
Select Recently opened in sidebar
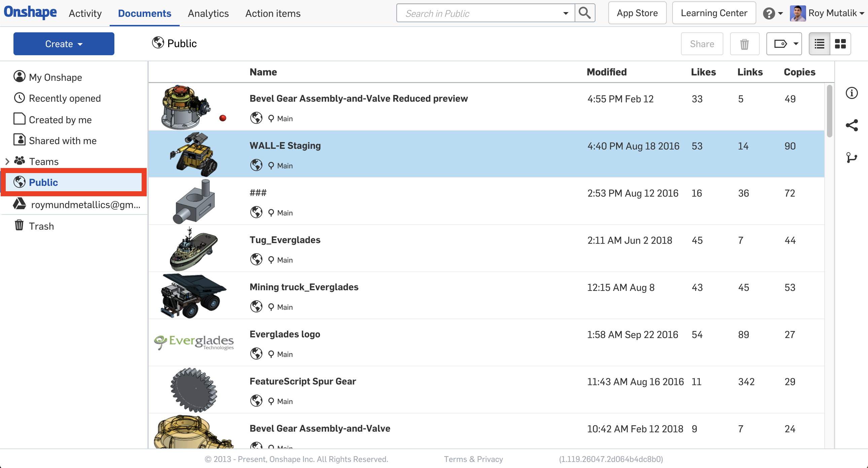tap(65, 98)
